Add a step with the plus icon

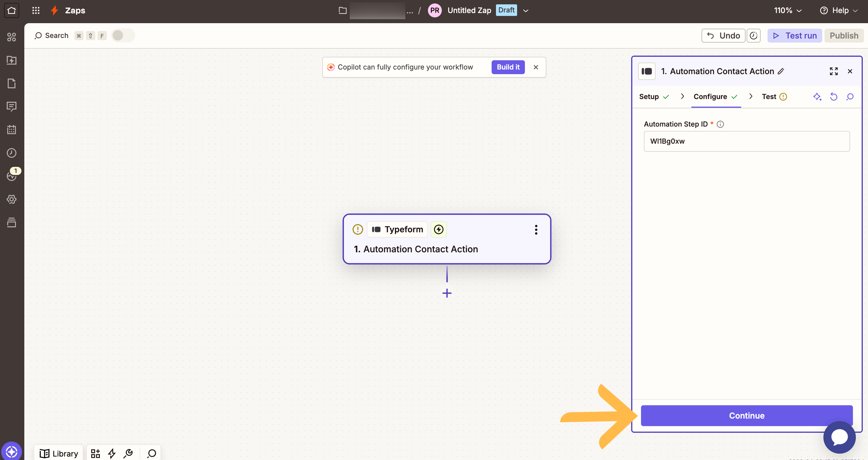click(x=447, y=293)
